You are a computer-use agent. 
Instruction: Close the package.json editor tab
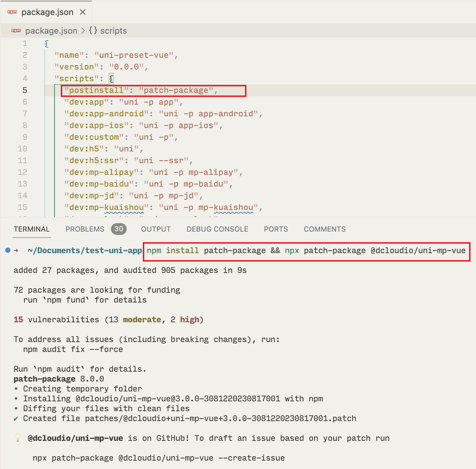(x=83, y=12)
